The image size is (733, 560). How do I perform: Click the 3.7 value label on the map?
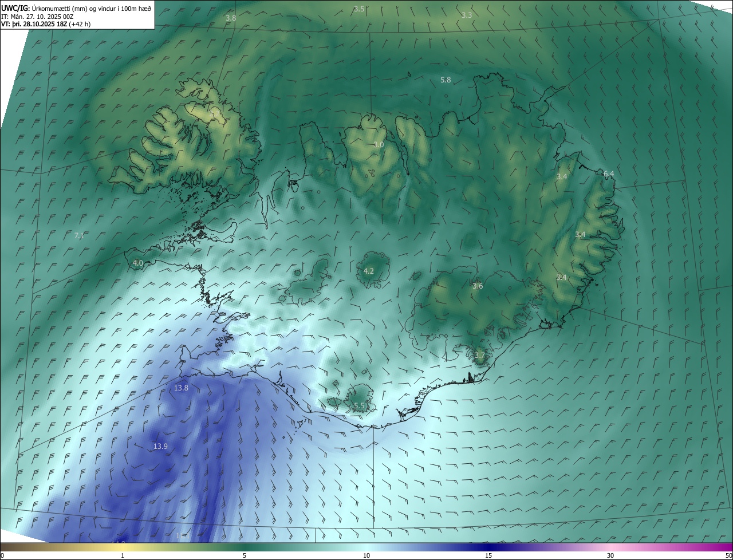480,356
